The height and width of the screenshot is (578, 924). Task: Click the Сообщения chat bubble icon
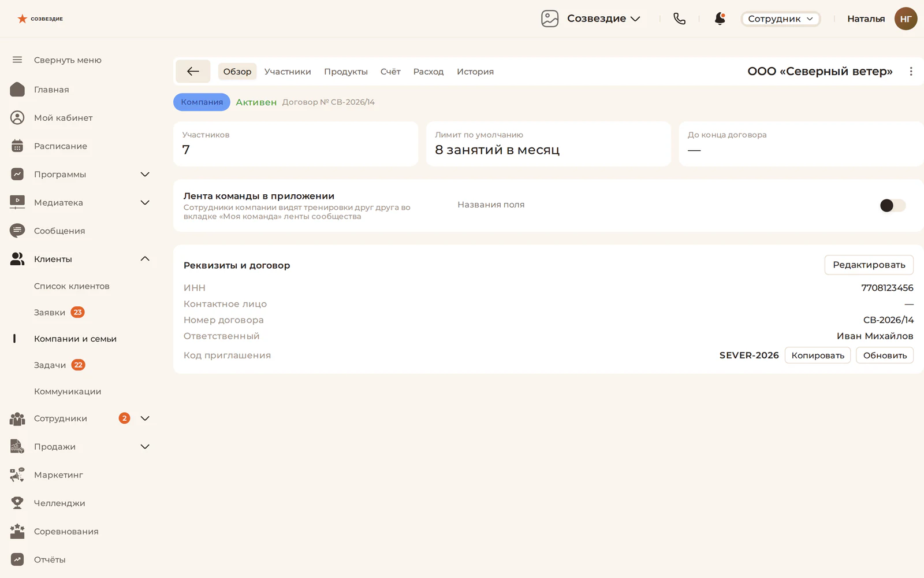[x=17, y=231]
